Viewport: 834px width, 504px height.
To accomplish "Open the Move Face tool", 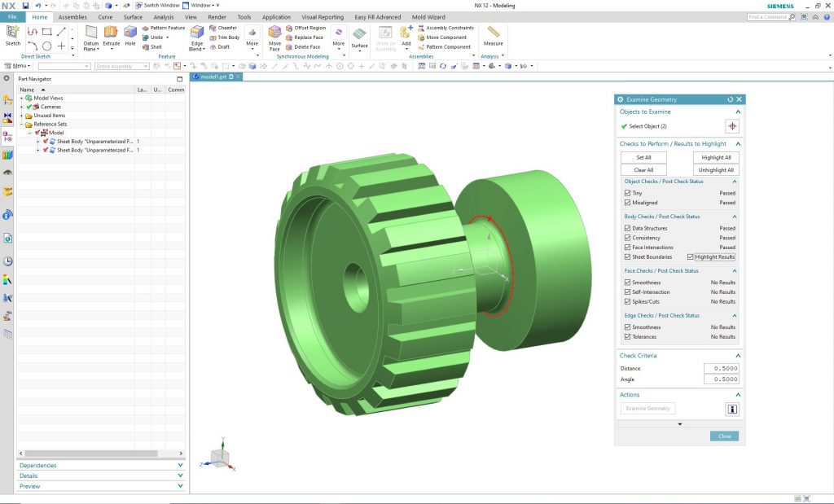I will 275,33.
